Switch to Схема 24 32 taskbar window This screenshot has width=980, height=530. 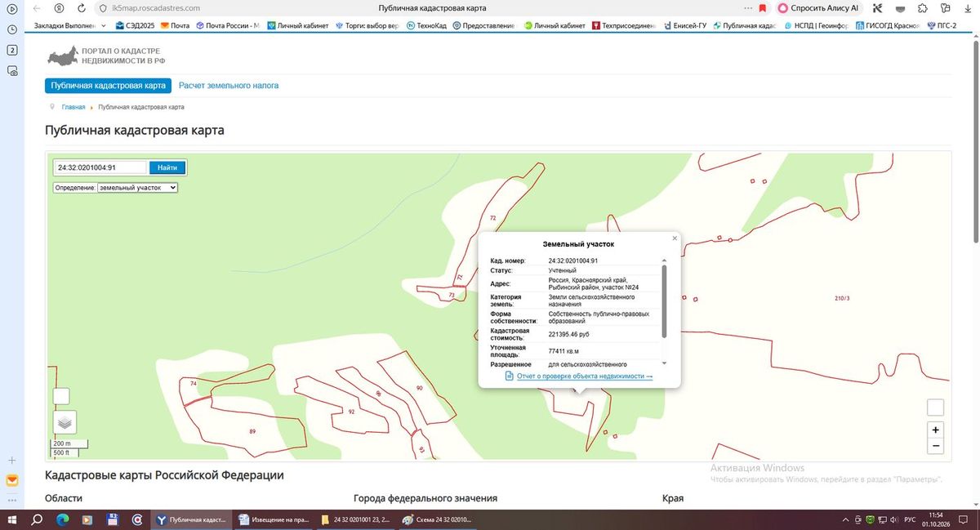439,519
